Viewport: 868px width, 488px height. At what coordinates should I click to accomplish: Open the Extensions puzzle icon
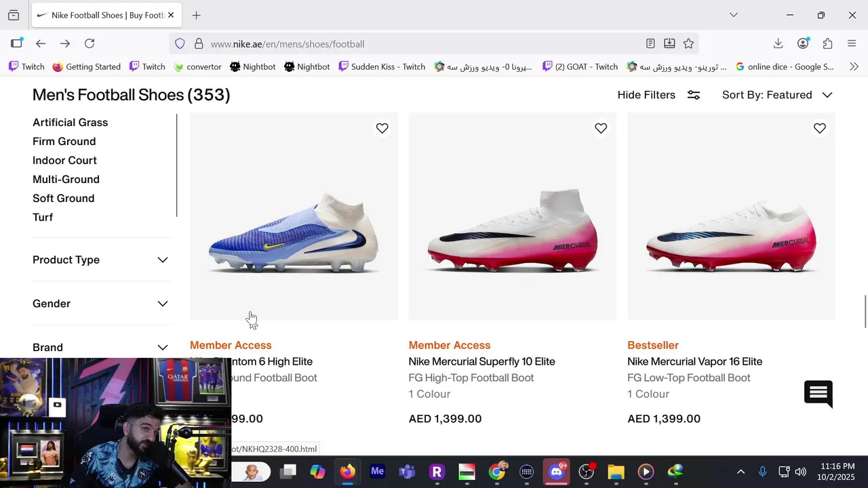tap(827, 43)
